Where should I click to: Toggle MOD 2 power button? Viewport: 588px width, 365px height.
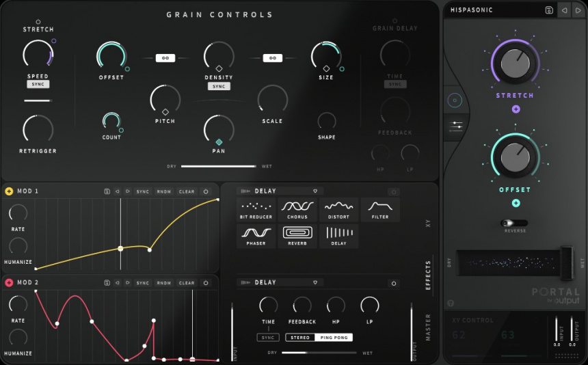(x=206, y=283)
